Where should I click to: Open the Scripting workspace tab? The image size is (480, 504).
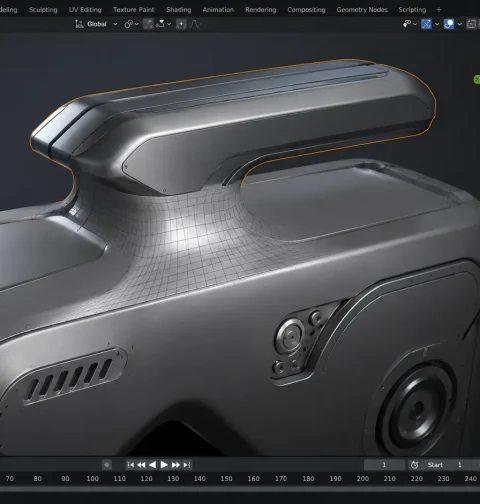[412, 10]
